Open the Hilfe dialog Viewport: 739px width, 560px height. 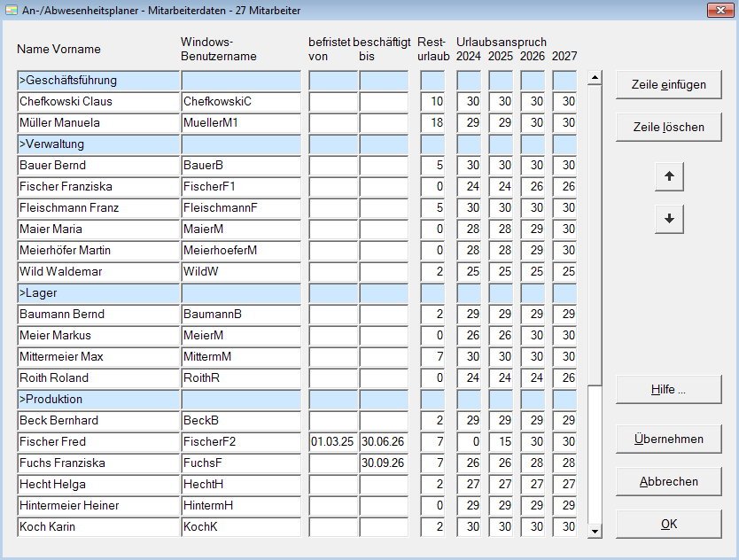point(668,389)
